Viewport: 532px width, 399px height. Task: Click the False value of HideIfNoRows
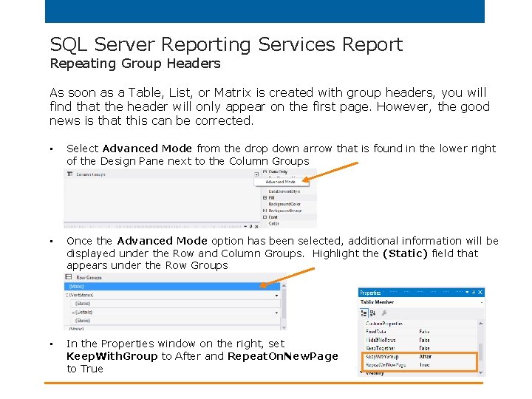click(x=424, y=340)
